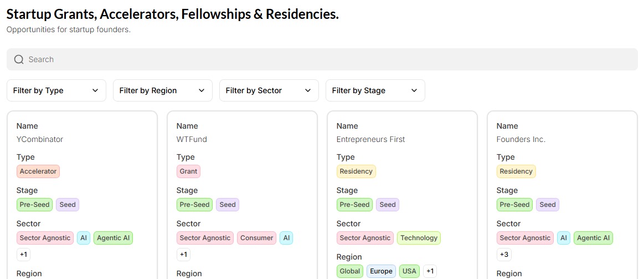Expand the Filter by Region dropdown
Screen dimensions: 644x279
point(162,90)
